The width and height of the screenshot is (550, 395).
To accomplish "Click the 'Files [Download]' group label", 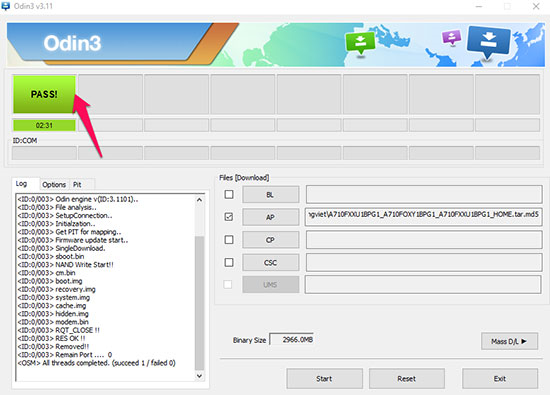I will coord(244,178).
